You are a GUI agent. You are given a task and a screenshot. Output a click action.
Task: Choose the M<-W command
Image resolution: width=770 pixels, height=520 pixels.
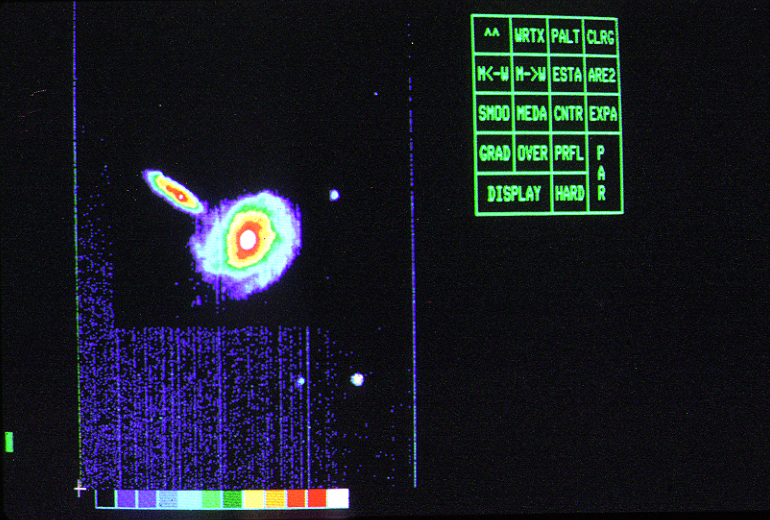tap(492, 74)
